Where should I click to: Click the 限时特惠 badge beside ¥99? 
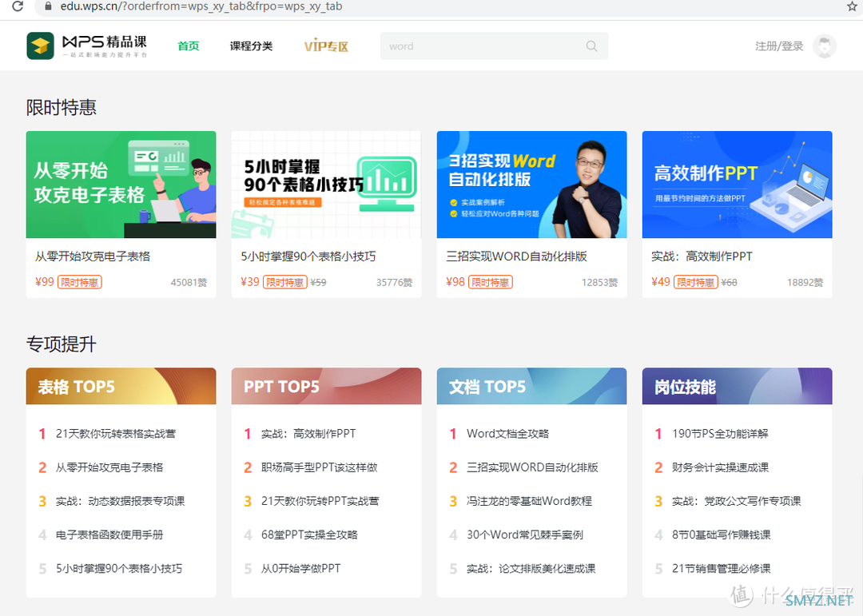80,282
